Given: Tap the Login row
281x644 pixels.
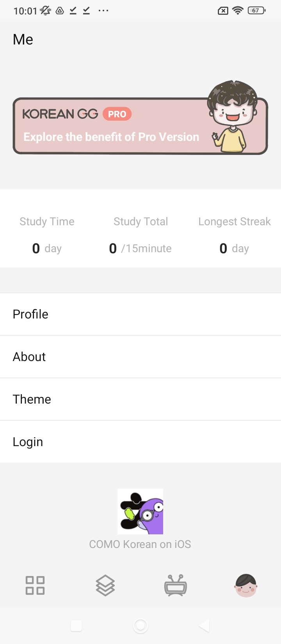Looking at the screenshot, I should (140, 442).
